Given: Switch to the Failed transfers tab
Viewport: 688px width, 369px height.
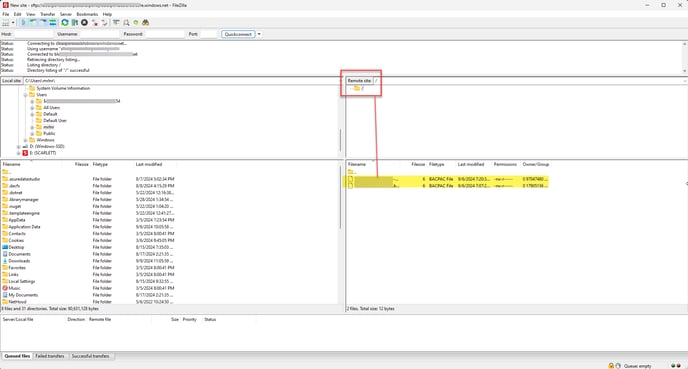Looking at the screenshot, I should pyautogui.click(x=50, y=356).
